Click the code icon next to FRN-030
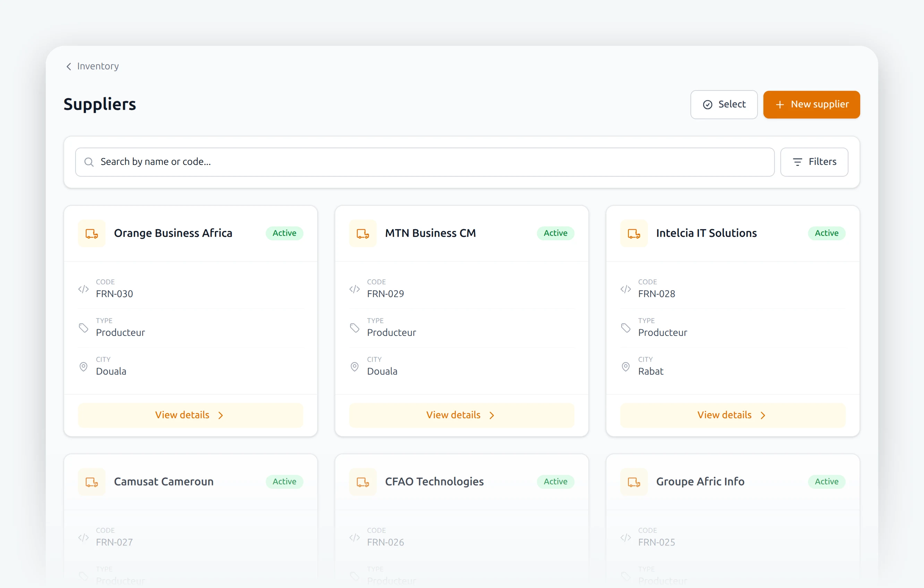This screenshot has height=588, width=924. pyautogui.click(x=84, y=289)
